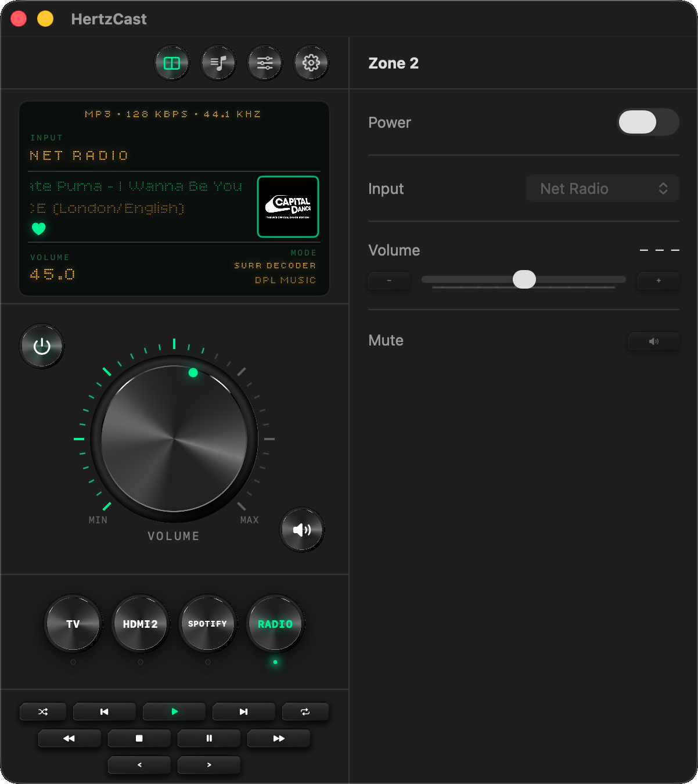Click the scrolling 'I Wanna Be You' track title
This screenshot has height=784, width=698.
point(136,186)
